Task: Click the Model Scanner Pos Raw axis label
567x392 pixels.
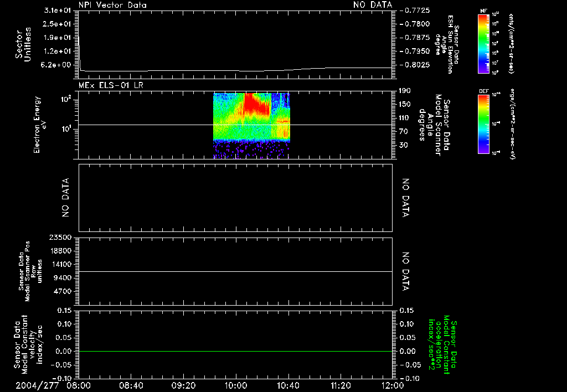Action: tap(30, 271)
